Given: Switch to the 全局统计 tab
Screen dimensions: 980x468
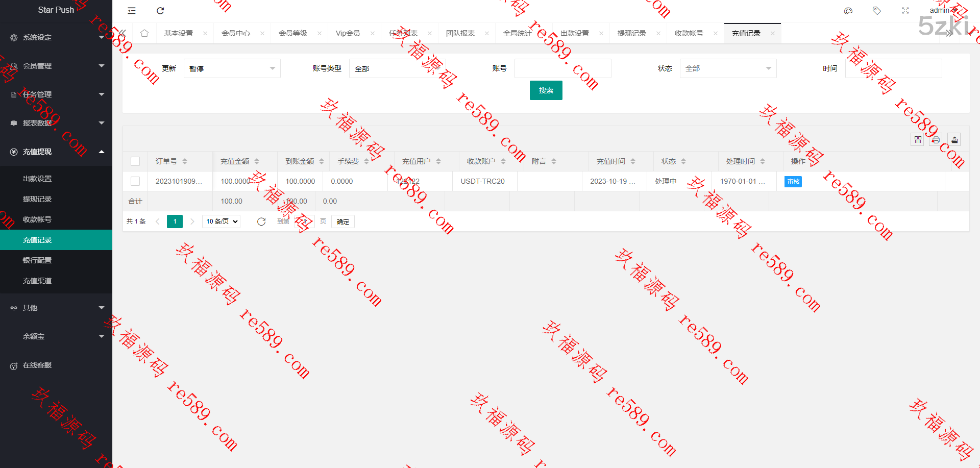Looking at the screenshot, I should pyautogui.click(x=518, y=33).
